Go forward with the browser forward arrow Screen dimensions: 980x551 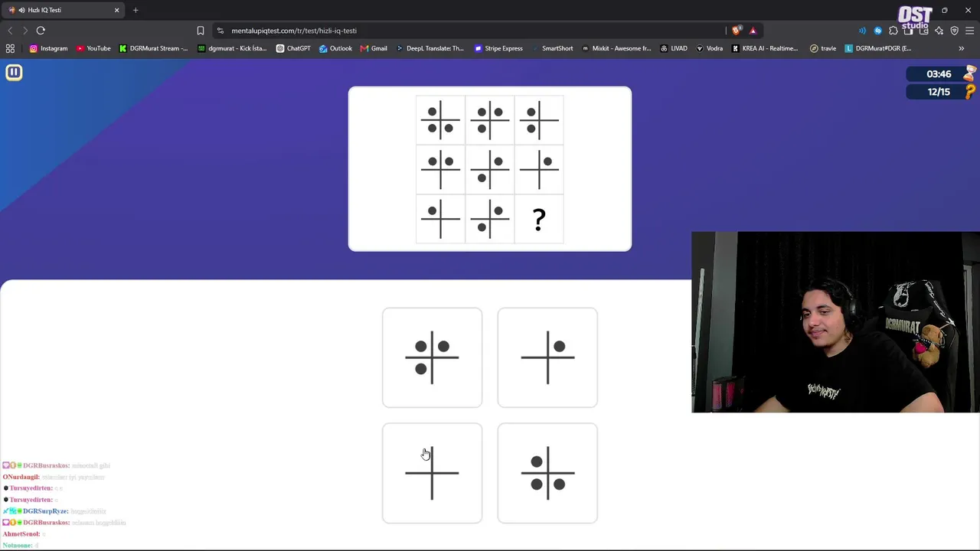pos(25,31)
